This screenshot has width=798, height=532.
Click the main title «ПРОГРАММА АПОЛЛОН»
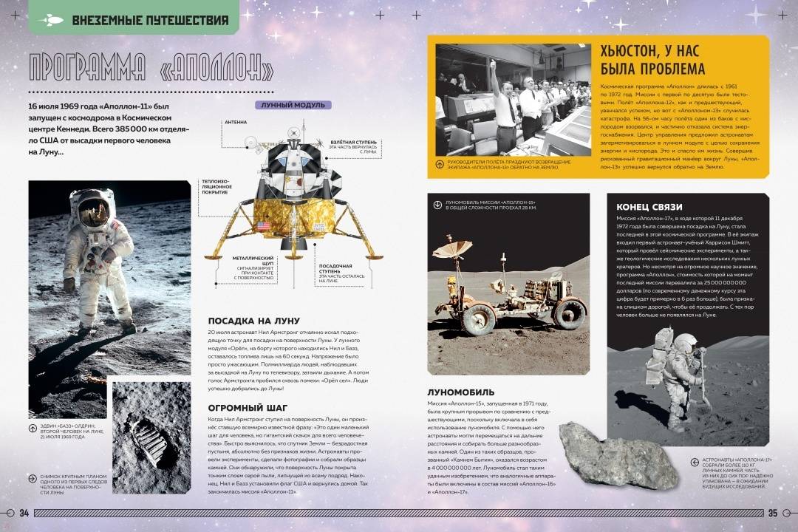[x=151, y=66]
